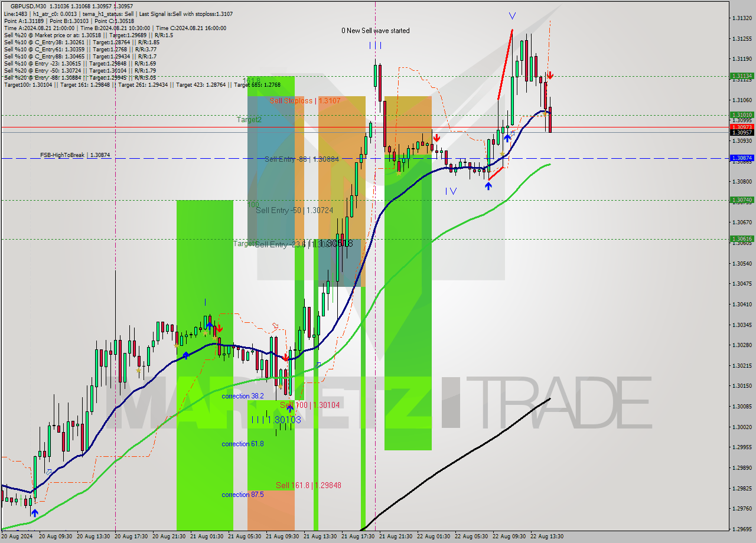756x543 pixels.
Task: Click green price tag 1.31010 on axis
Action: click(742, 115)
